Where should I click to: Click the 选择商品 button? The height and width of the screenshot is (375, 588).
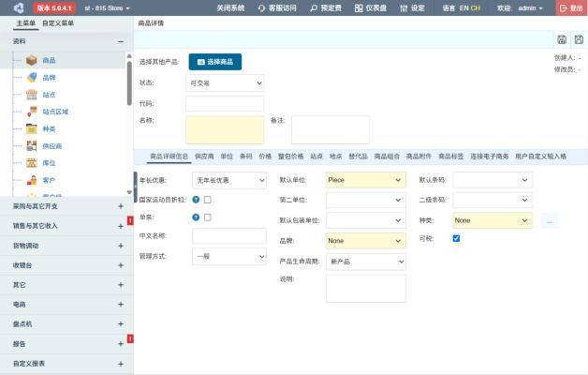(215, 62)
